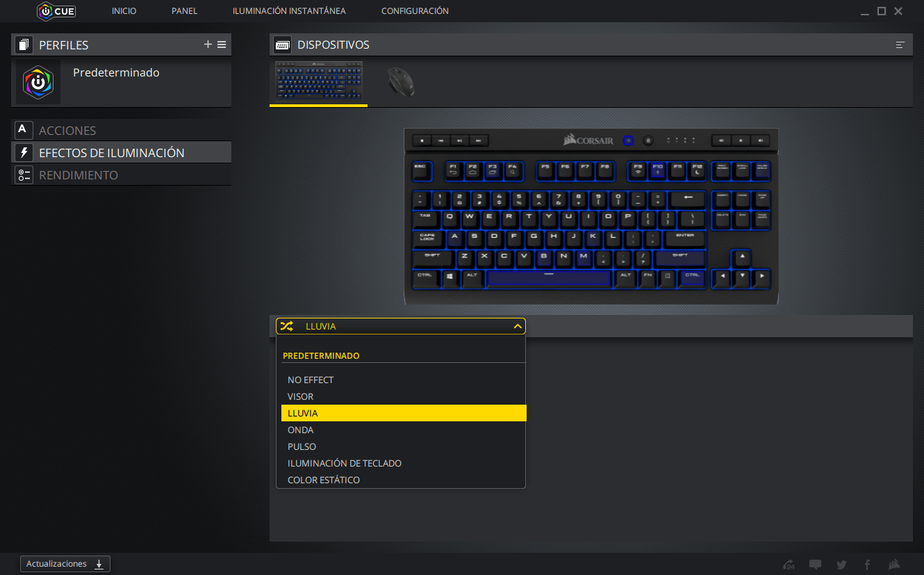The height and width of the screenshot is (575, 924).
Task: Open the devices panel options icon
Action: (x=900, y=44)
